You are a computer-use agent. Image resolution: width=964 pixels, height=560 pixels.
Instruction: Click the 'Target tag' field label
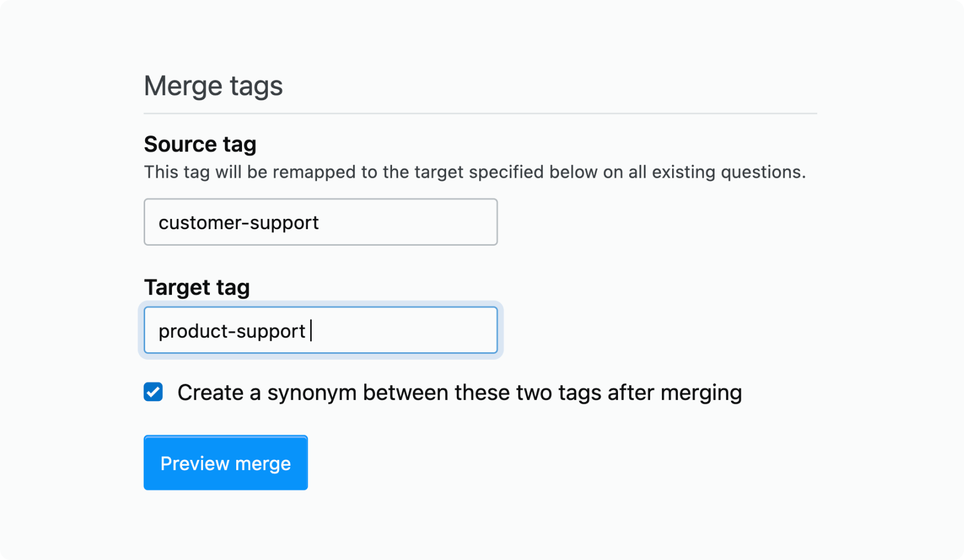(197, 287)
